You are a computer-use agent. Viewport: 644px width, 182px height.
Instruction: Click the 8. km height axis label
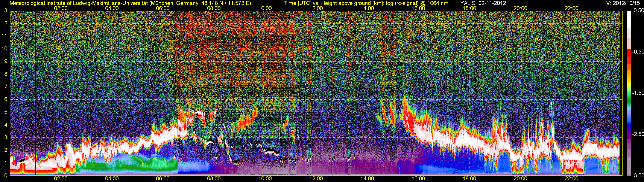[6, 74]
